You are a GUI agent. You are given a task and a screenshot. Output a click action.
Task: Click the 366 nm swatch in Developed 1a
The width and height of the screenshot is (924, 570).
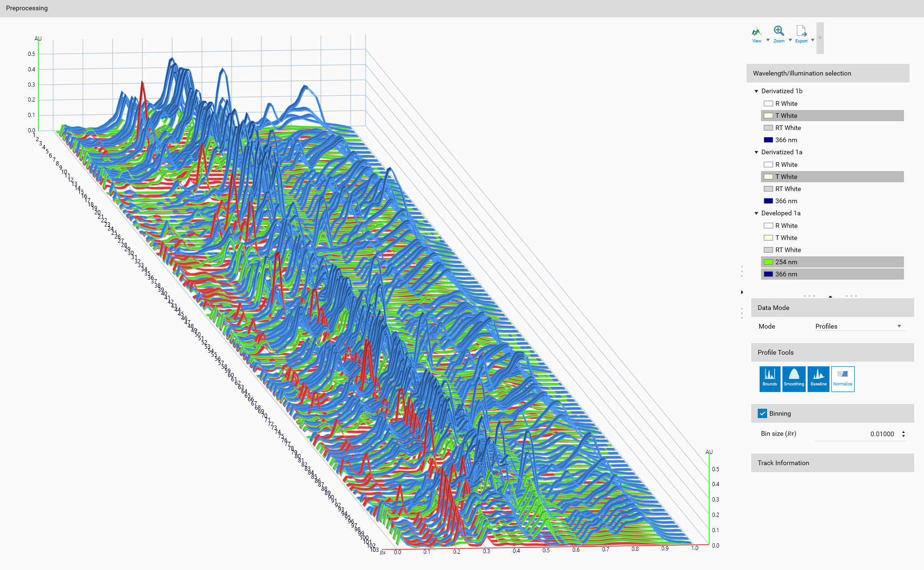(x=768, y=274)
